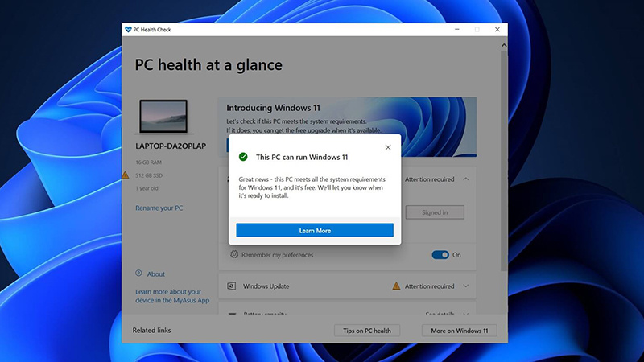Click the green checkmark success icon
This screenshot has height=362, width=644.
point(243,157)
